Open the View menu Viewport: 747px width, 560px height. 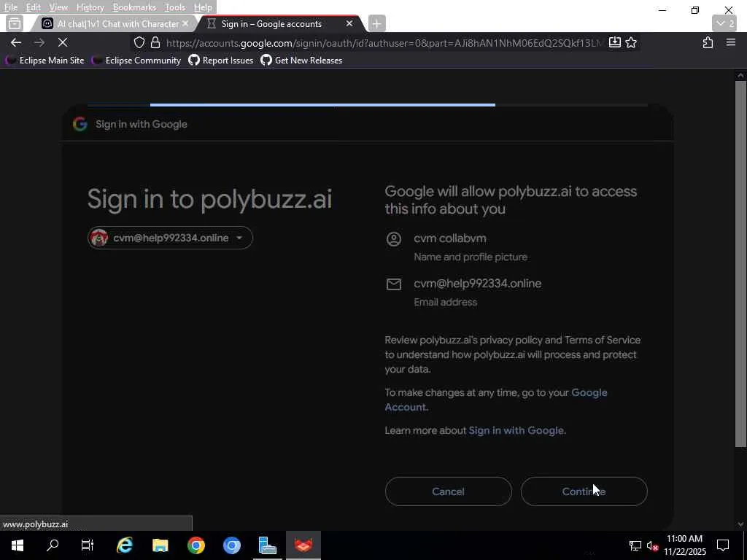[x=58, y=7]
